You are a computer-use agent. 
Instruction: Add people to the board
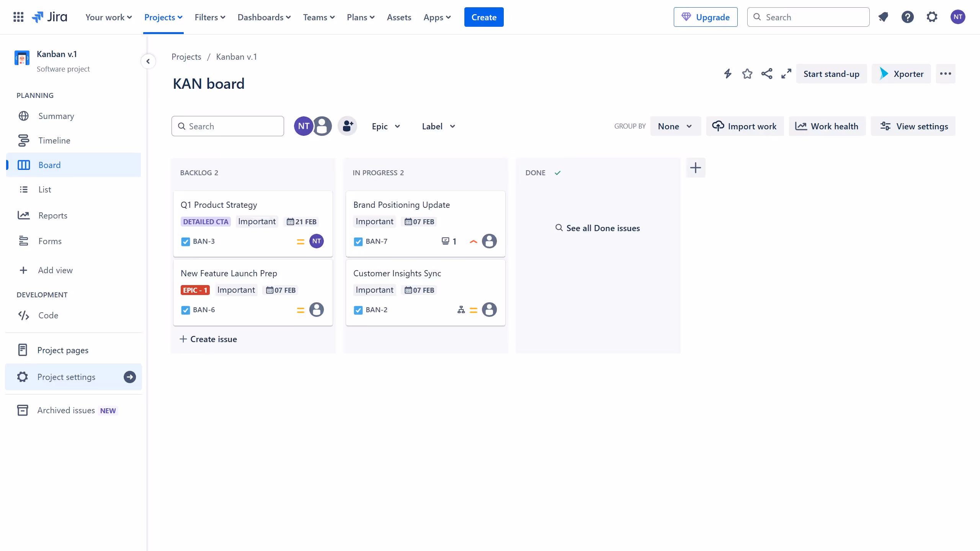347,126
